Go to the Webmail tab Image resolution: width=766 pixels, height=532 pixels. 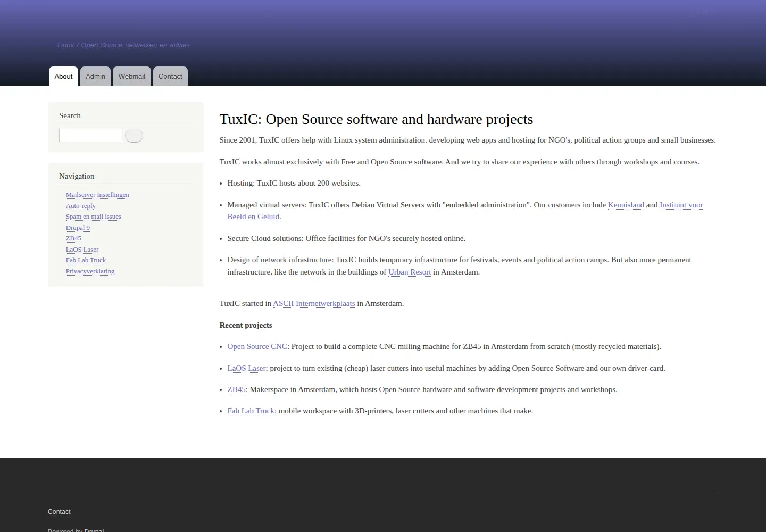click(x=132, y=76)
